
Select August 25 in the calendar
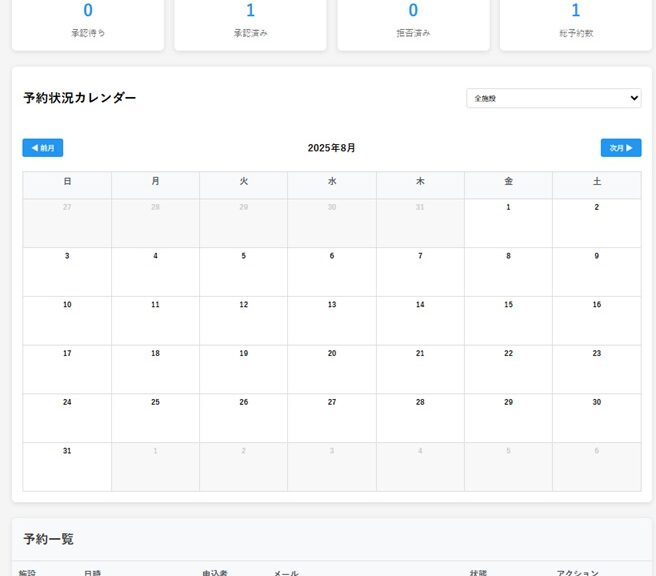[155, 418]
